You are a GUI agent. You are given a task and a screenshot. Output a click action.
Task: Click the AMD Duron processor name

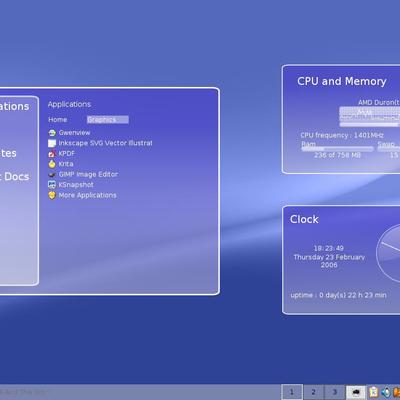(379, 102)
